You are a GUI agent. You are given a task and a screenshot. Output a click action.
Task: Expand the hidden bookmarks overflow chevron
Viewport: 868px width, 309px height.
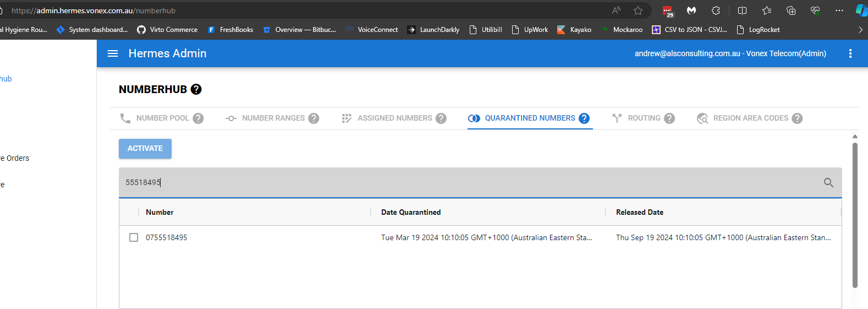click(860, 30)
